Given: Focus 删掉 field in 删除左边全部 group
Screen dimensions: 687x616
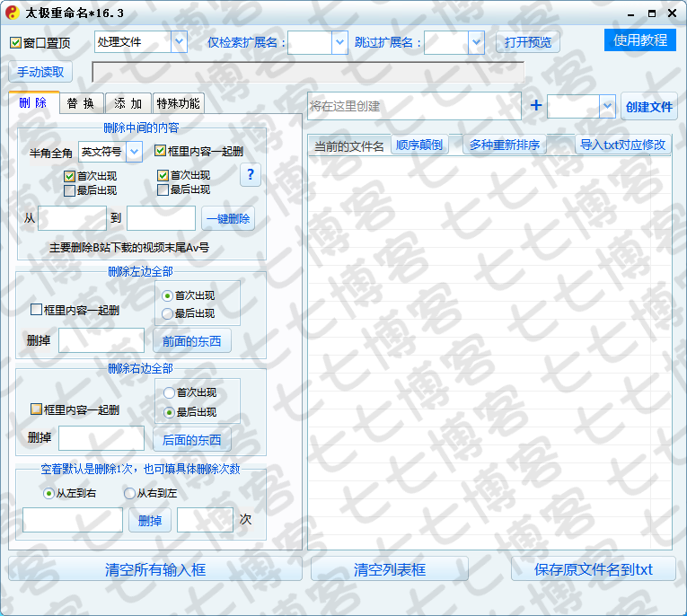Looking at the screenshot, I should pyautogui.click(x=101, y=340).
